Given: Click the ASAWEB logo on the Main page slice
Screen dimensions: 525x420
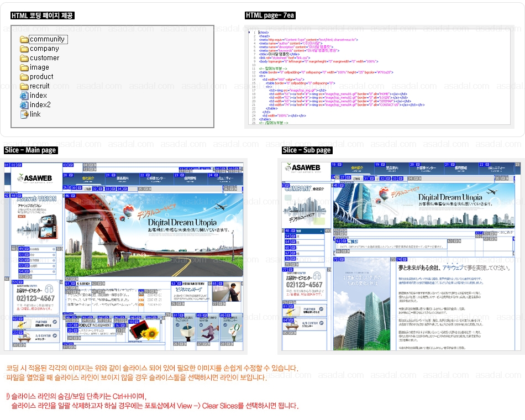Looking at the screenshot, I should pyautogui.click(x=35, y=178).
